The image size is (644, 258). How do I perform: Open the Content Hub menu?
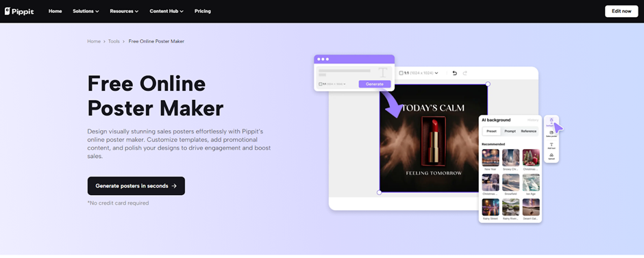pyautogui.click(x=166, y=11)
